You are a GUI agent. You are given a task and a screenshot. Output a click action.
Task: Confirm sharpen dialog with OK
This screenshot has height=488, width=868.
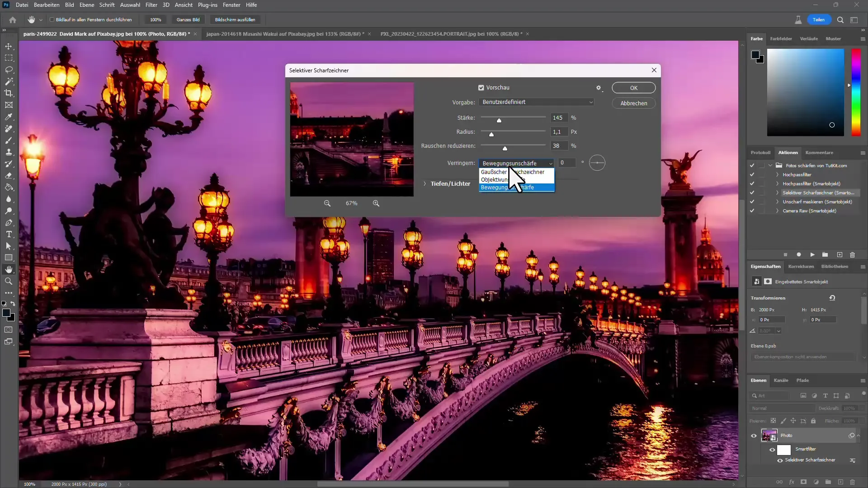coord(634,88)
